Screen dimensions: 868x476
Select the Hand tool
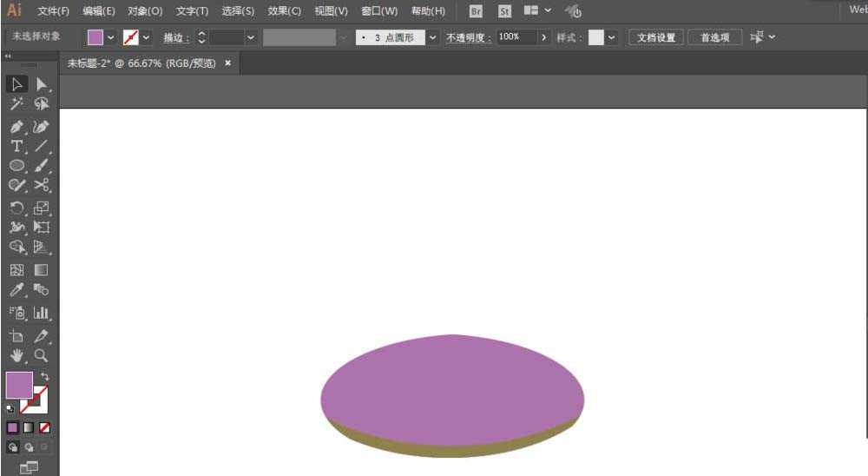(16, 355)
